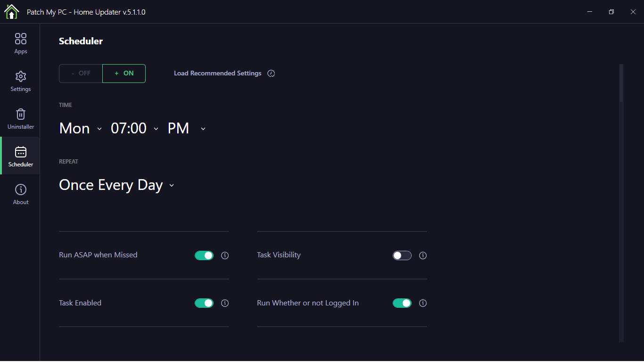Click the Patch My PC home logo
The width and height of the screenshot is (644, 362).
tap(11, 12)
